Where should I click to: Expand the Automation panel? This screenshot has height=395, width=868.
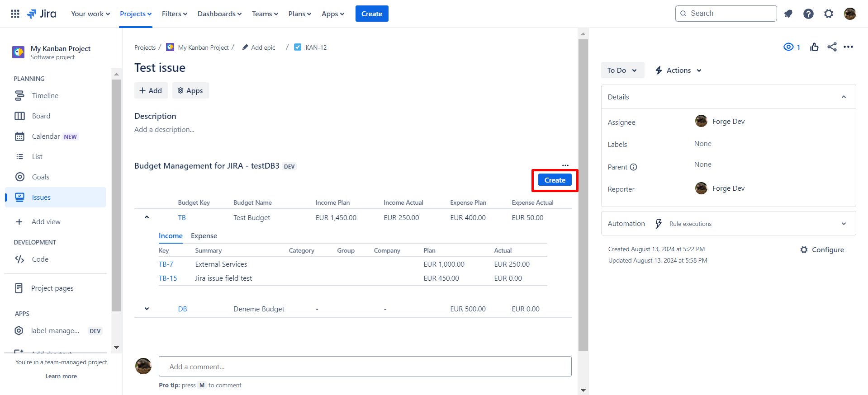[844, 224]
